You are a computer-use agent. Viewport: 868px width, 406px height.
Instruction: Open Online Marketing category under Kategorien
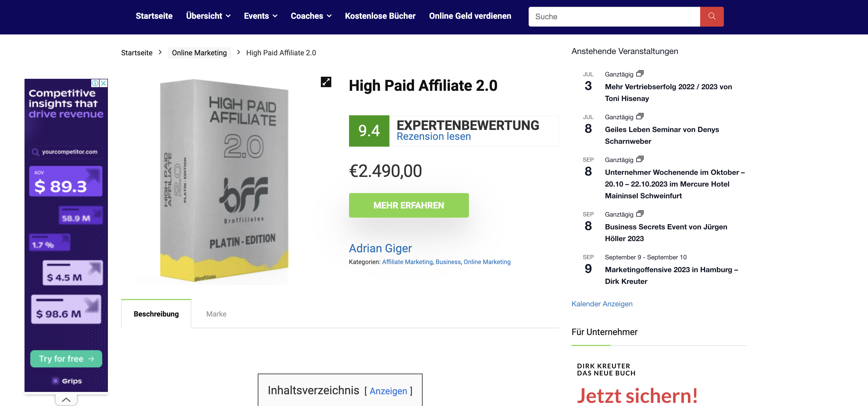487,262
